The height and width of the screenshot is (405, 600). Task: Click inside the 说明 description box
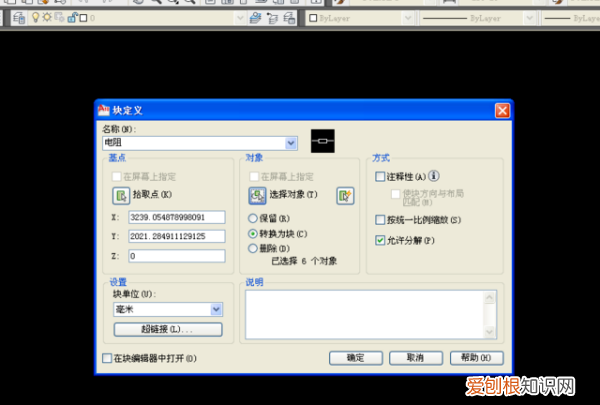click(365, 315)
